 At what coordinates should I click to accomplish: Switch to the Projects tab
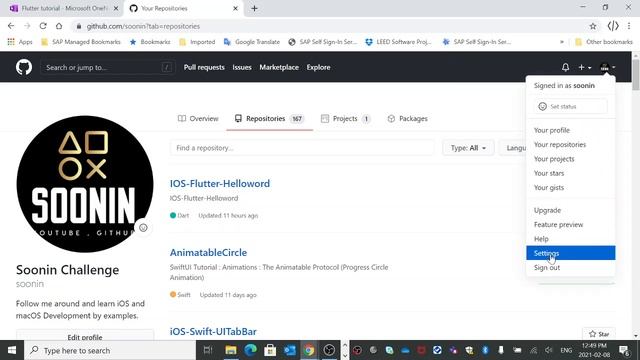[346, 119]
